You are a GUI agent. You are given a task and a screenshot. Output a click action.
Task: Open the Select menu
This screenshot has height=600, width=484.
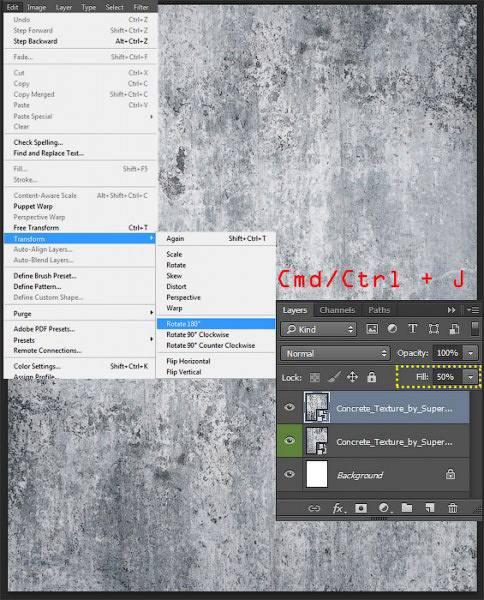point(114,7)
